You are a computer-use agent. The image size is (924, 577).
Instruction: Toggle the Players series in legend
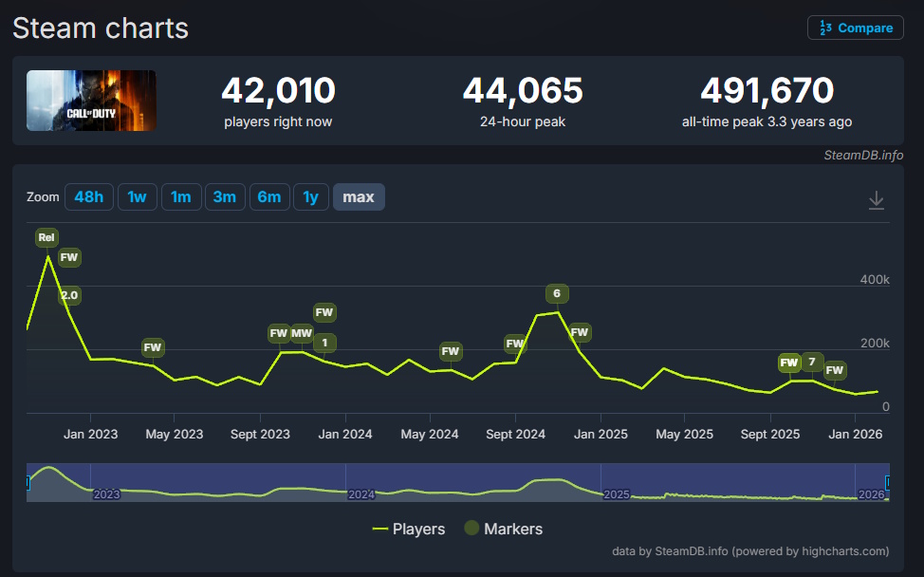tap(408, 529)
